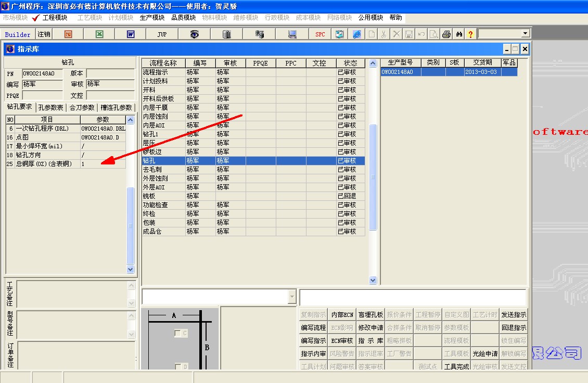Click the binoculars find toolbar icon

click(x=459, y=34)
